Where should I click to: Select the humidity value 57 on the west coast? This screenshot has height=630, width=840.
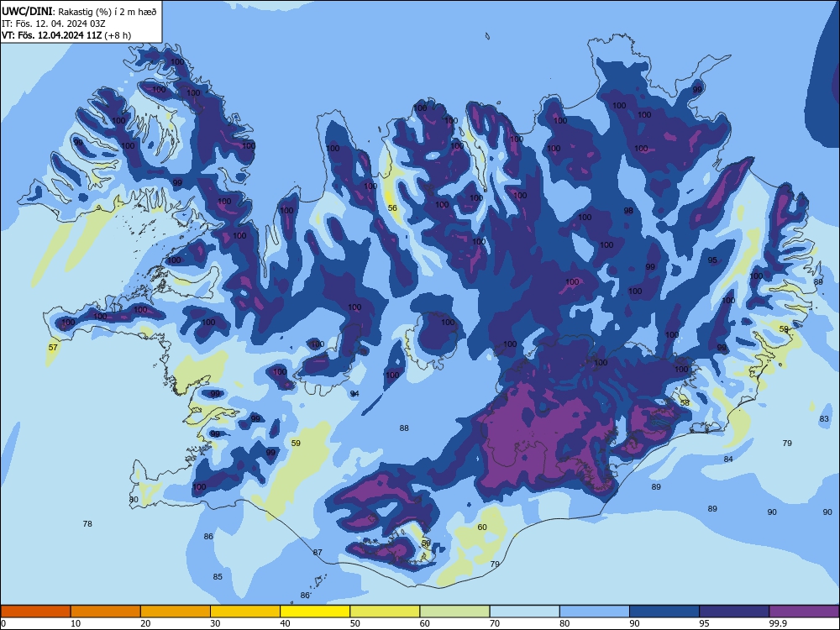point(53,347)
